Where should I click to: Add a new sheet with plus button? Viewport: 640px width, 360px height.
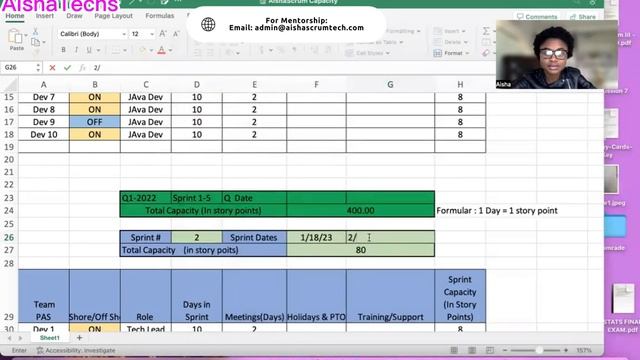click(x=79, y=338)
